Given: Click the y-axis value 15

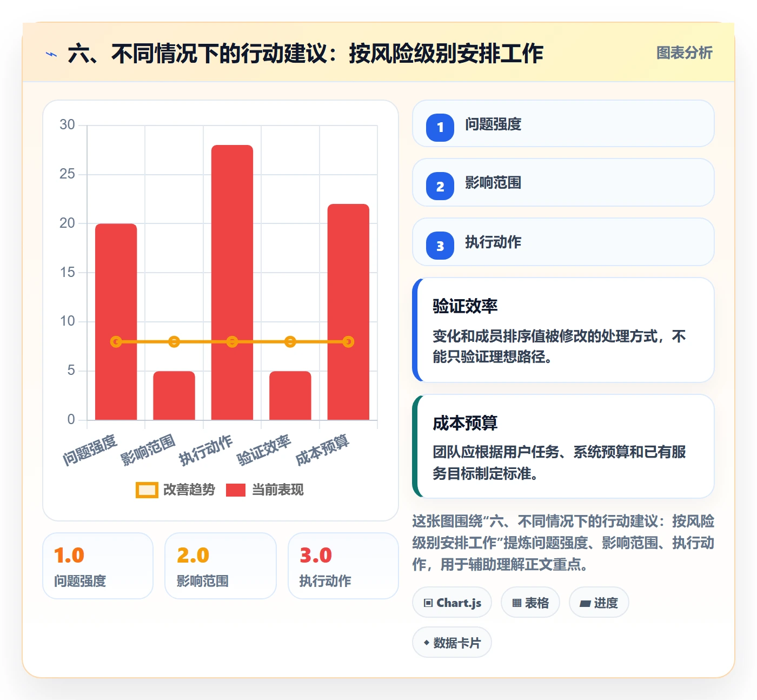Looking at the screenshot, I should [68, 272].
